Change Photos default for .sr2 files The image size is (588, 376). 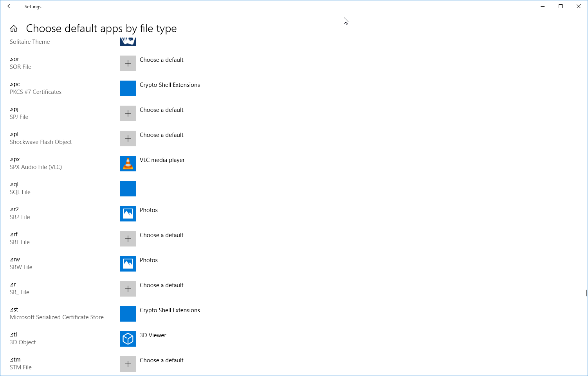(149, 210)
